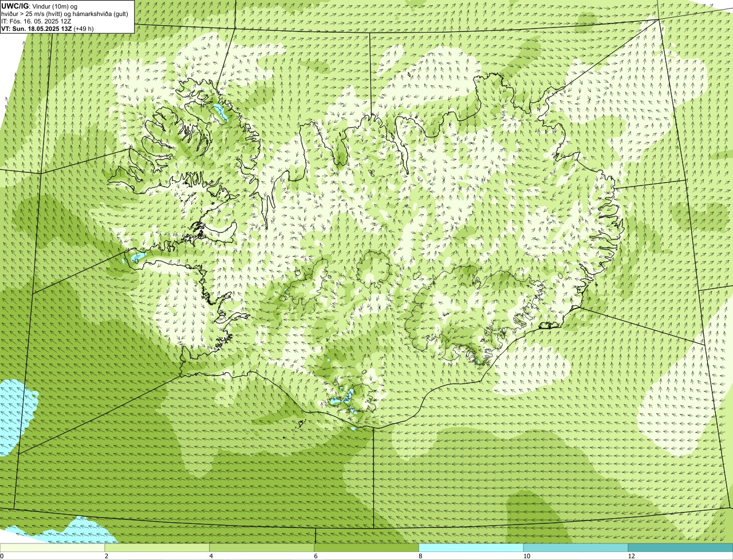Click the 0–2 m/s palest color bar segment
733x560 pixels.
53,547
